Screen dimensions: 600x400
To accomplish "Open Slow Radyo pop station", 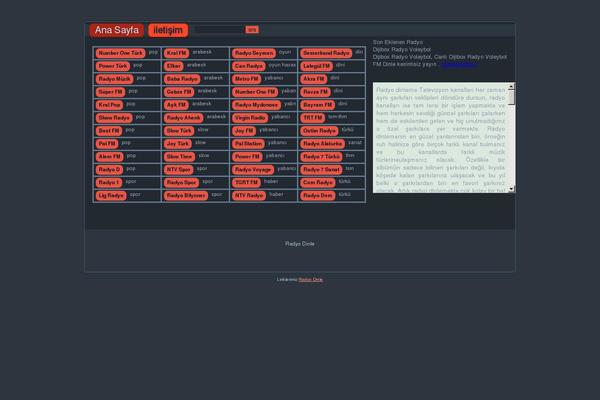I will tap(114, 118).
